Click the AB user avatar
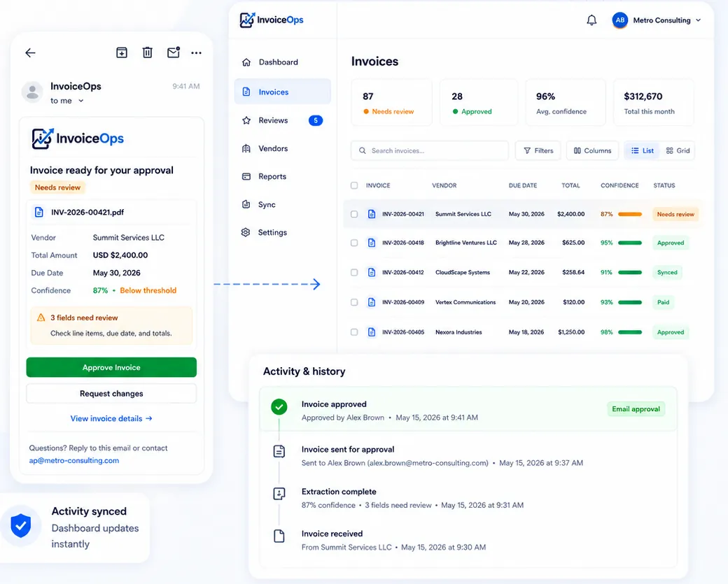 pos(619,20)
